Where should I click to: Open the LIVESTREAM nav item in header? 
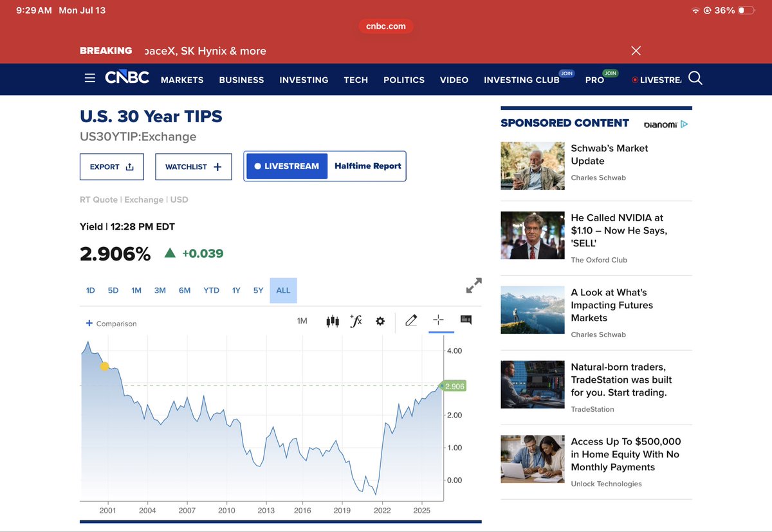pos(657,80)
